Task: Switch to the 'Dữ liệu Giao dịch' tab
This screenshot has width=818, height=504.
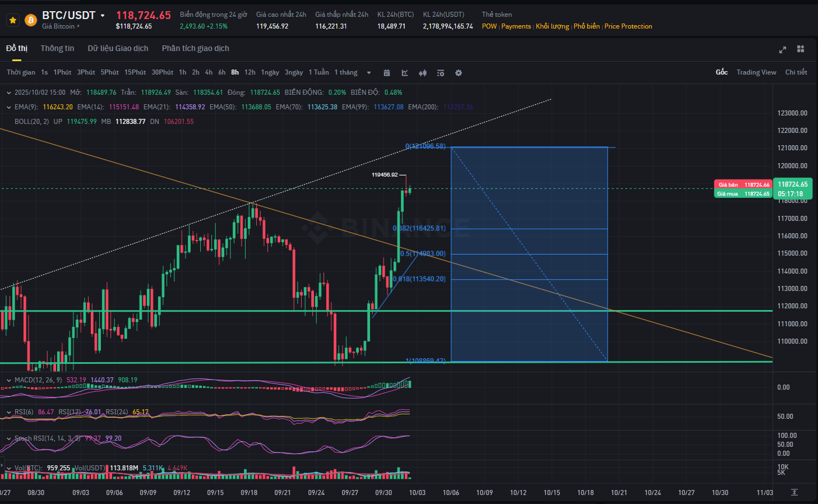Action: (118, 48)
